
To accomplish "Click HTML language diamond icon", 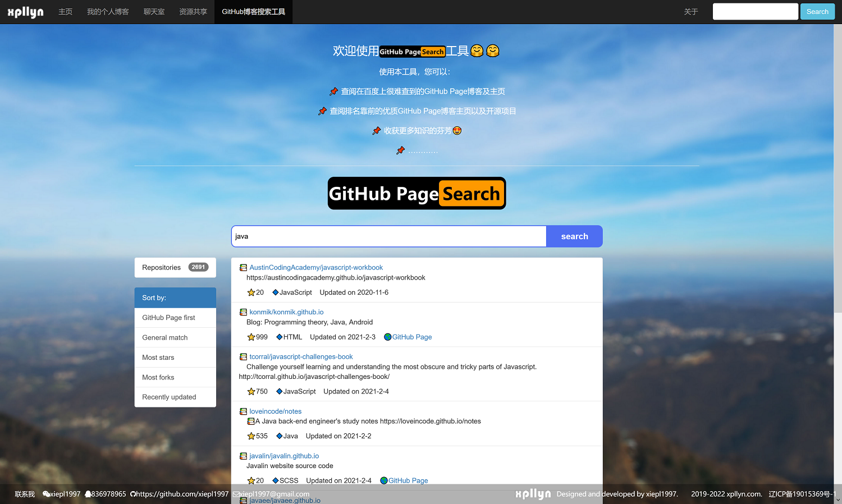I will click(x=280, y=337).
